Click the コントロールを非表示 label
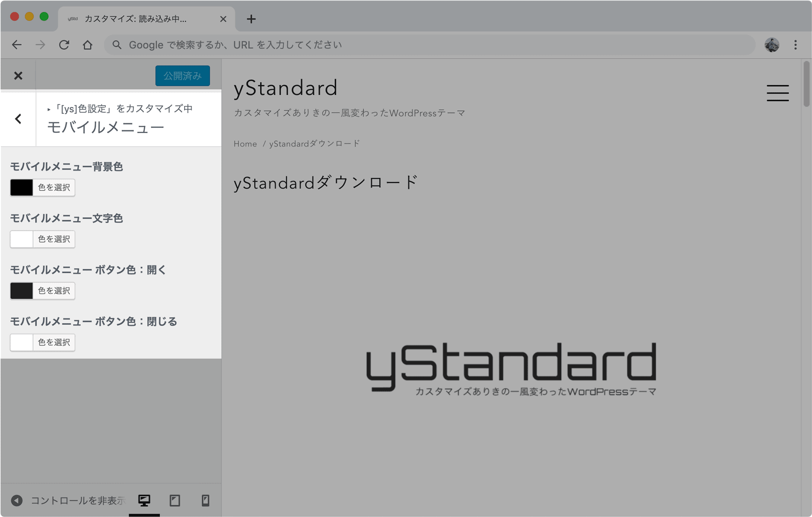The width and height of the screenshot is (812, 517). 78,501
